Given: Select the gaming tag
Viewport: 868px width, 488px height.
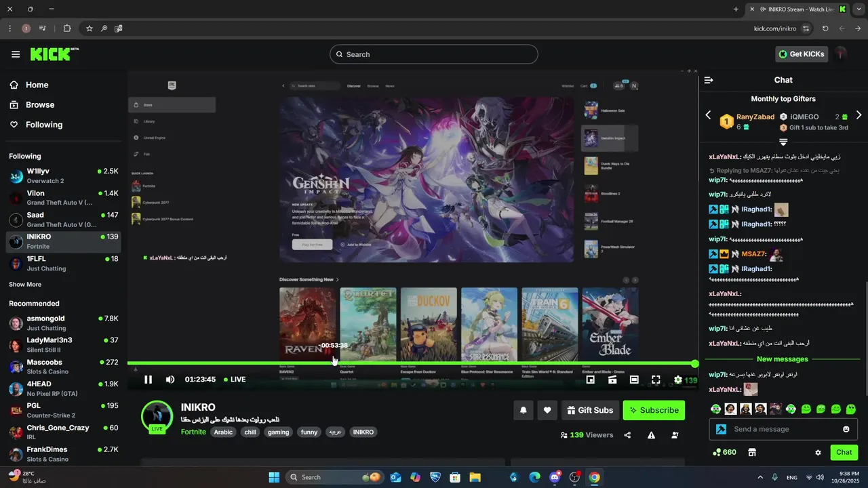Looking at the screenshot, I should coord(278,432).
